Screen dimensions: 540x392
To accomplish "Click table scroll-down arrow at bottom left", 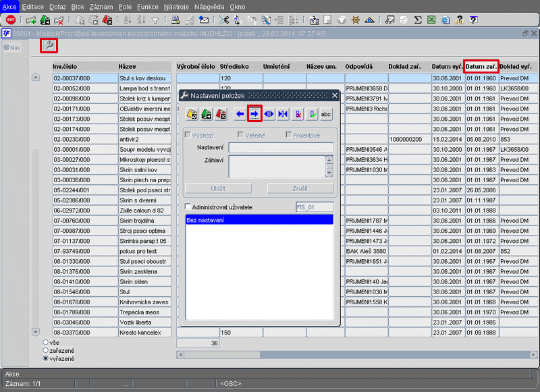I will click(x=36, y=332).
